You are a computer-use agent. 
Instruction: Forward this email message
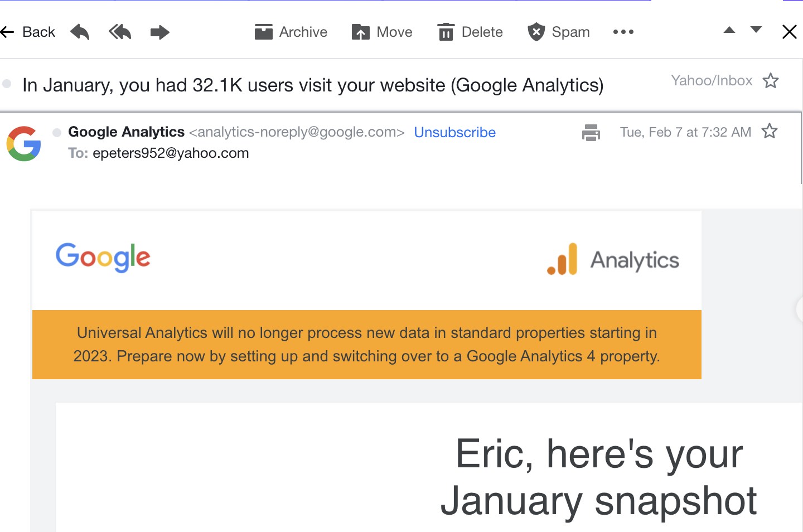(160, 32)
